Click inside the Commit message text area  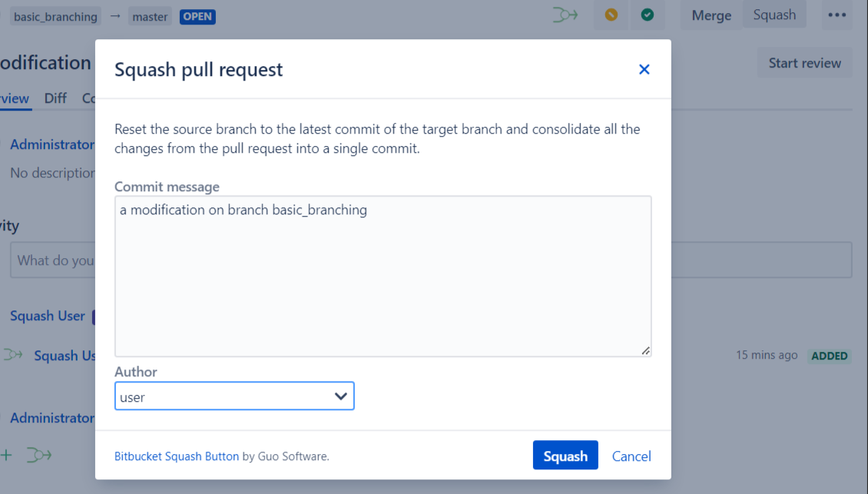[x=383, y=276]
